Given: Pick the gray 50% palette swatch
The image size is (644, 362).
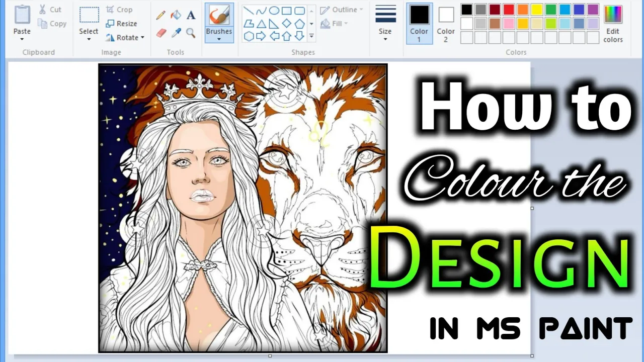Looking at the screenshot, I should point(481,10).
